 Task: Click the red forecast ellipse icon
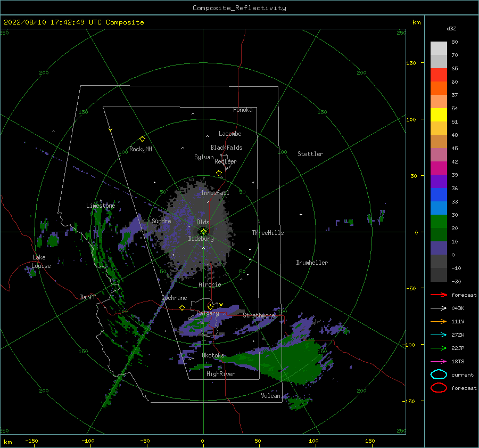pyautogui.click(x=439, y=388)
